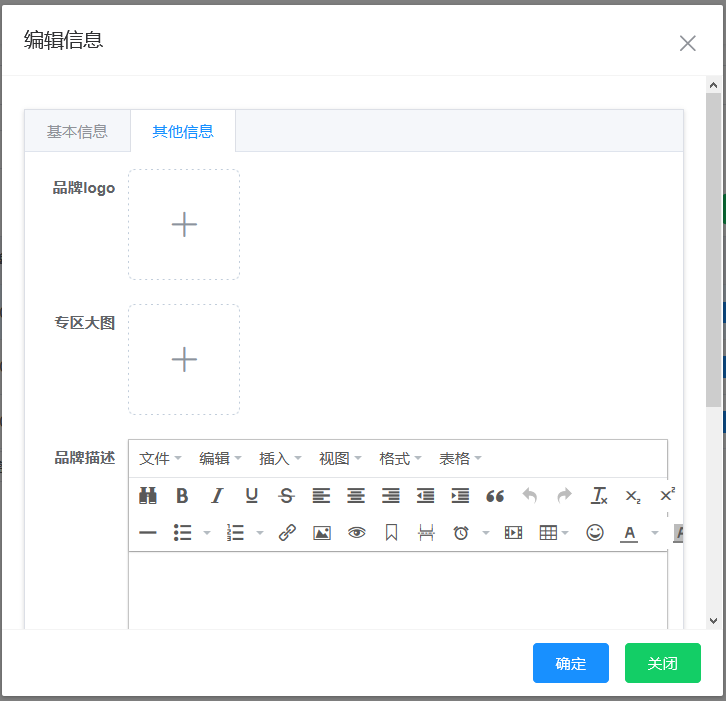Viewport: 726px width, 701px height.
Task: Click the insert image icon
Action: (x=321, y=533)
